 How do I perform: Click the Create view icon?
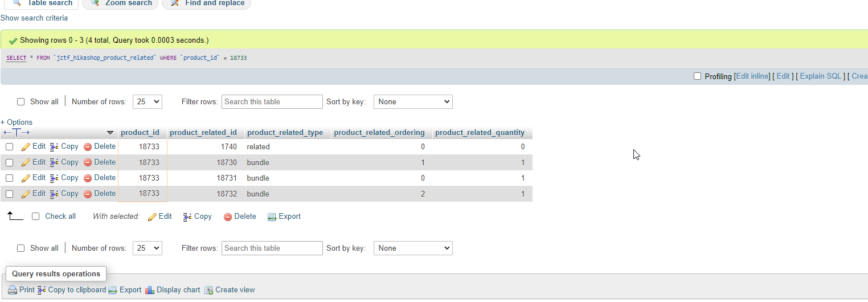pyautogui.click(x=208, y=290)
